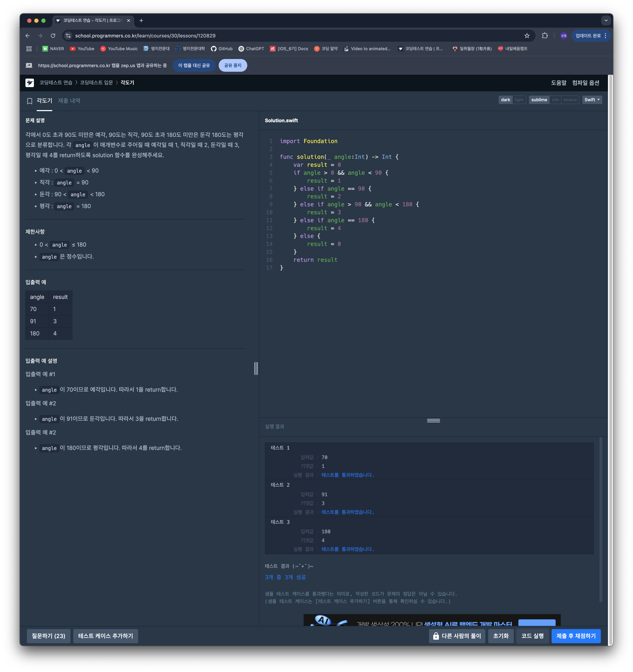Click the site info icon in address bar
This screenshot has width=633, height=672.
(x=68, y=36)
